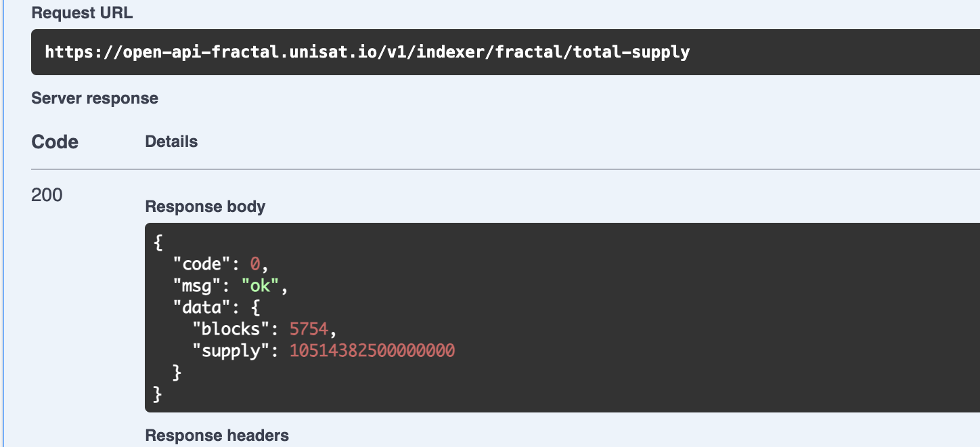Click the total-supply request URL text
The image size is (980, 447).
pyautogui.click(x=367, y=51)
